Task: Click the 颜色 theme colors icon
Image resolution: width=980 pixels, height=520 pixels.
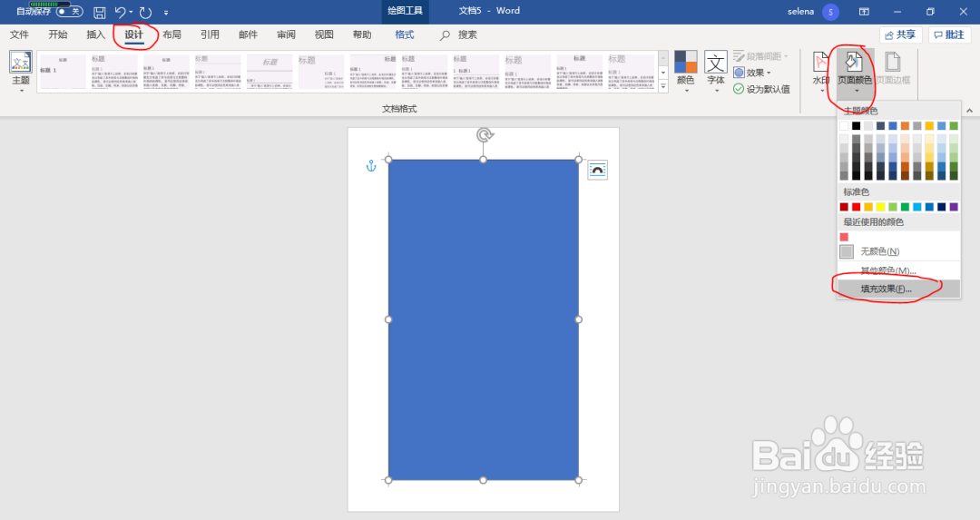Action: 686,71
